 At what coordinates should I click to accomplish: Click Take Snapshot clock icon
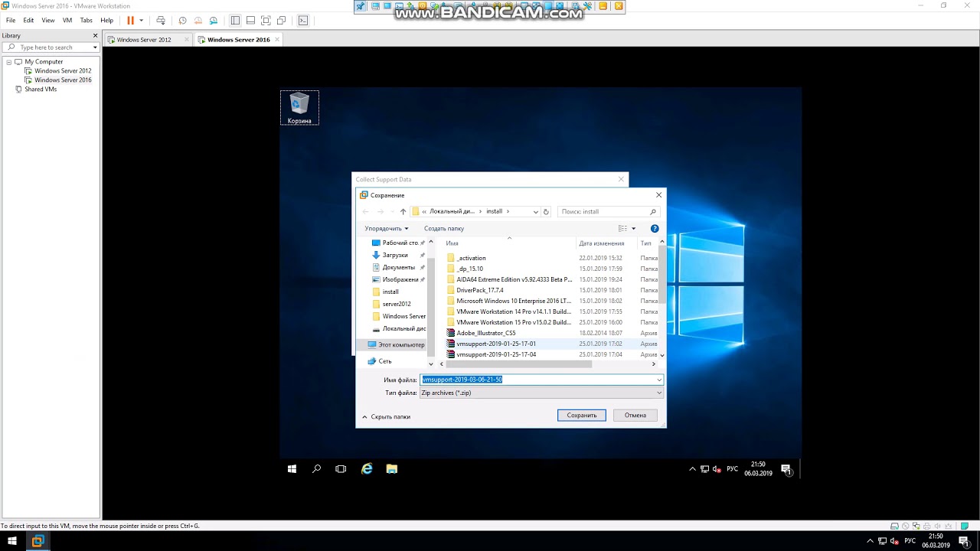click(x=183, y=21)
